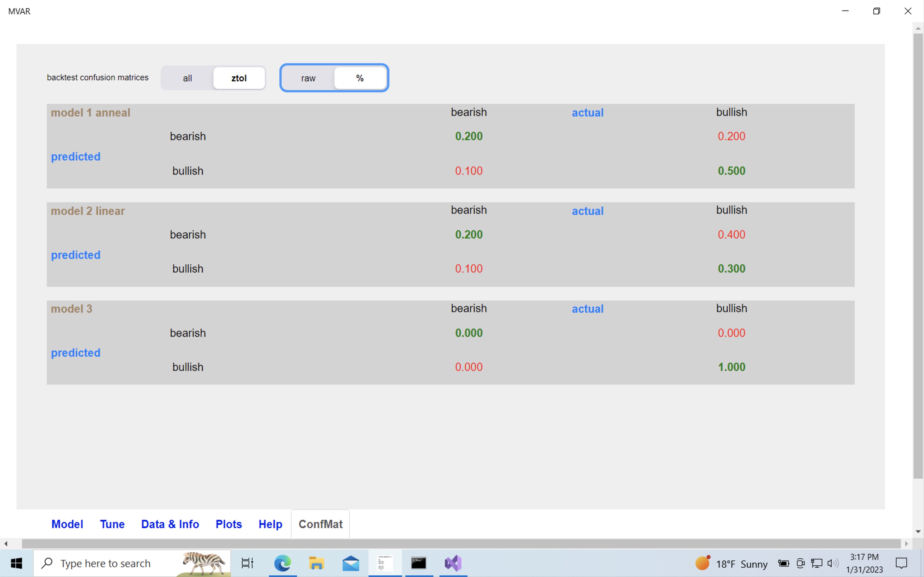Switch matrices to '%' display
Screen dimensions: 924x577
pyautogui.click(x=360, y=78)
